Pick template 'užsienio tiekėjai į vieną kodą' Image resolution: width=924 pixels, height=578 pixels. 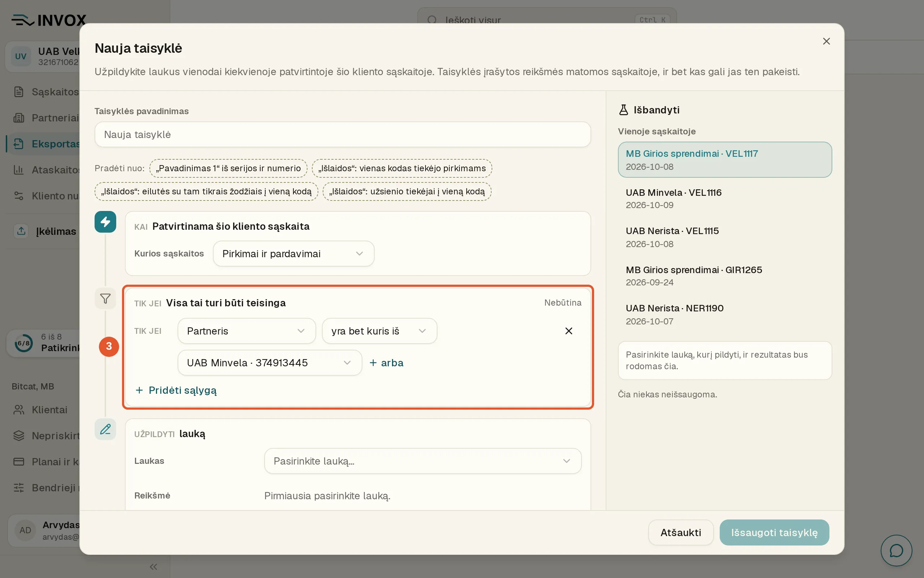pos(407,191)
